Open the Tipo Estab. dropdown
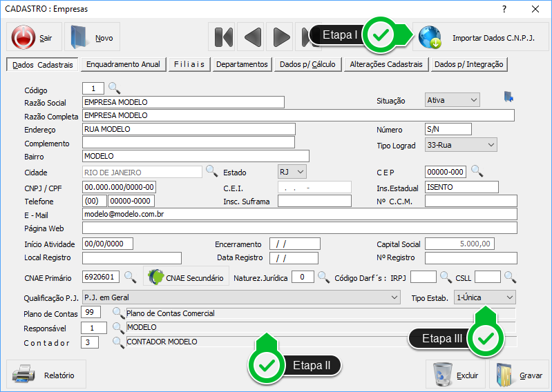 point(485,297)
